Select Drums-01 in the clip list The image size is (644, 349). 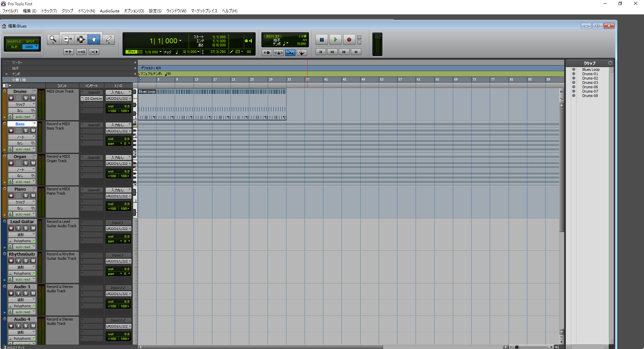pos(590,74)
